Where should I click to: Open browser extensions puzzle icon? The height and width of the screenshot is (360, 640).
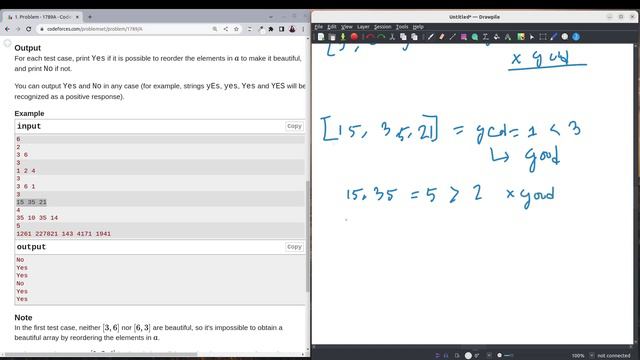[x=271, y=29]
